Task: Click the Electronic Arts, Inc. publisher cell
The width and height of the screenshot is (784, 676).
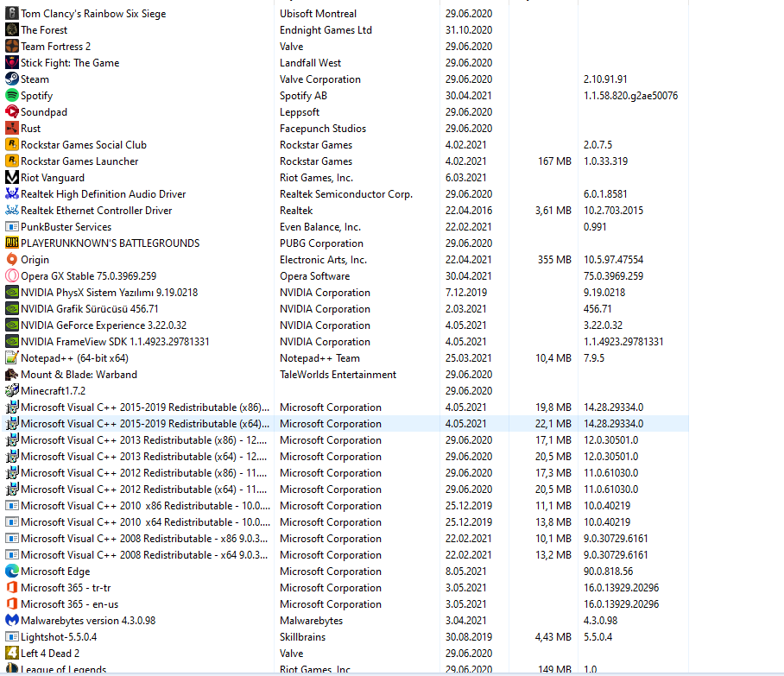Action: click(x=323, y=260)
